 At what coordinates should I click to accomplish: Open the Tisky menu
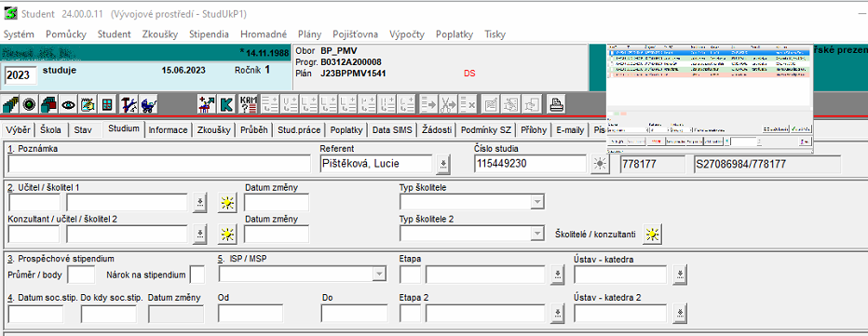tap(495, 34)
